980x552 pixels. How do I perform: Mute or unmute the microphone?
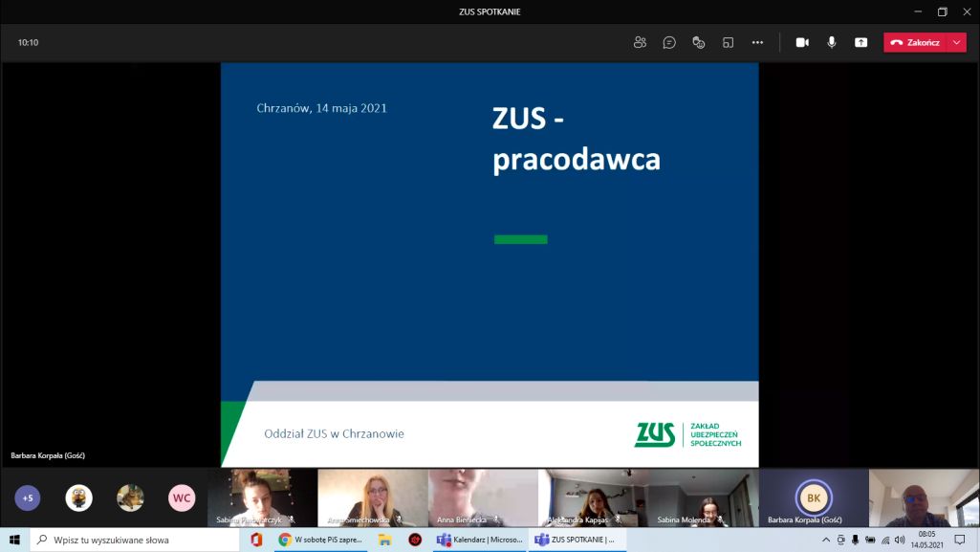(x=831, y=42)
